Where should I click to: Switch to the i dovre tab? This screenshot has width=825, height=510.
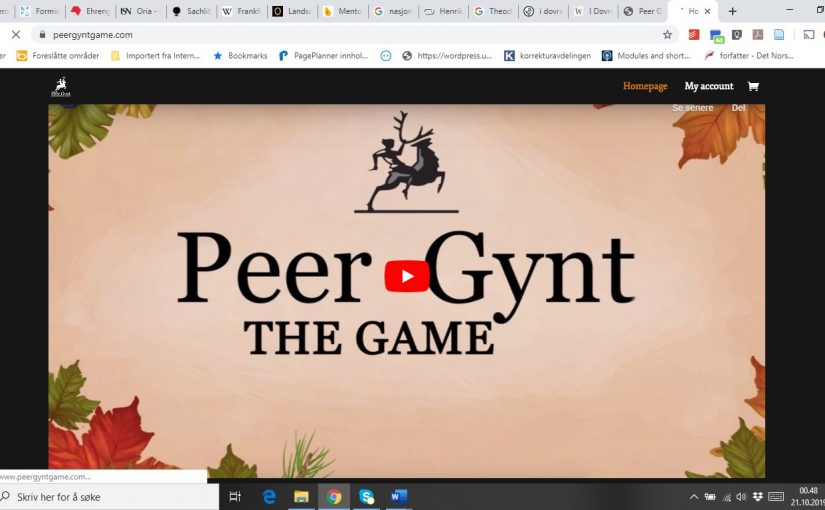[x=544, y=11]
